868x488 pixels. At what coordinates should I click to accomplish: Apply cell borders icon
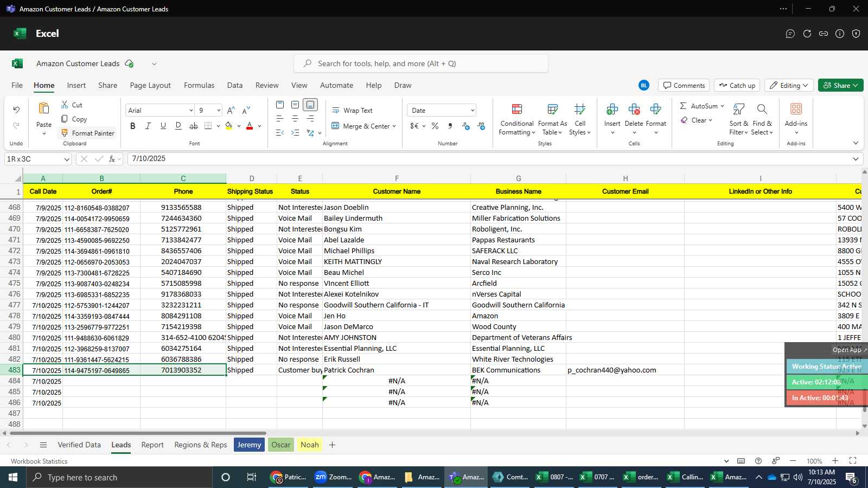point(208,126)
